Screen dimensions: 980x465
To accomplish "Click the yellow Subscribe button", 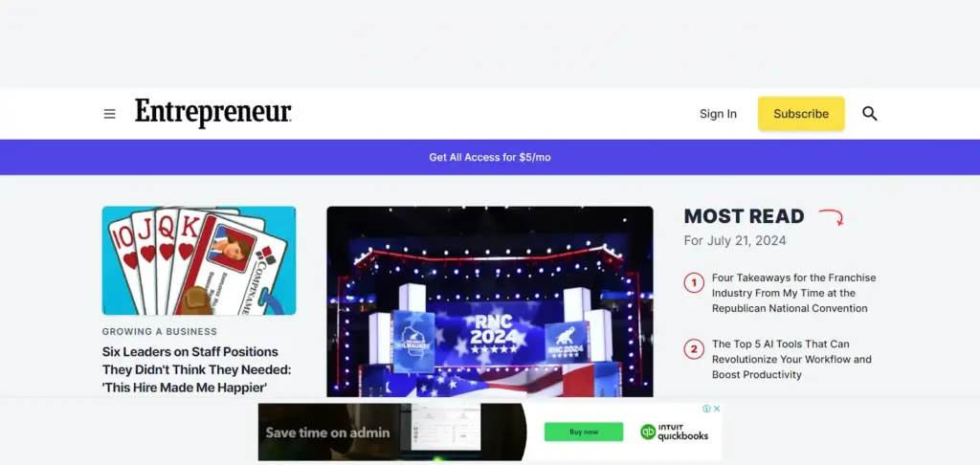I will point(801,114).
